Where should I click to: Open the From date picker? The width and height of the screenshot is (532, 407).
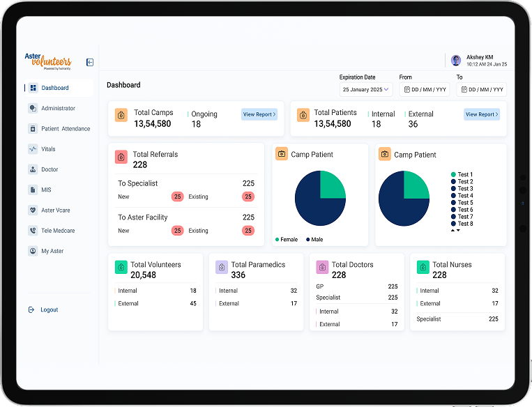424,89
